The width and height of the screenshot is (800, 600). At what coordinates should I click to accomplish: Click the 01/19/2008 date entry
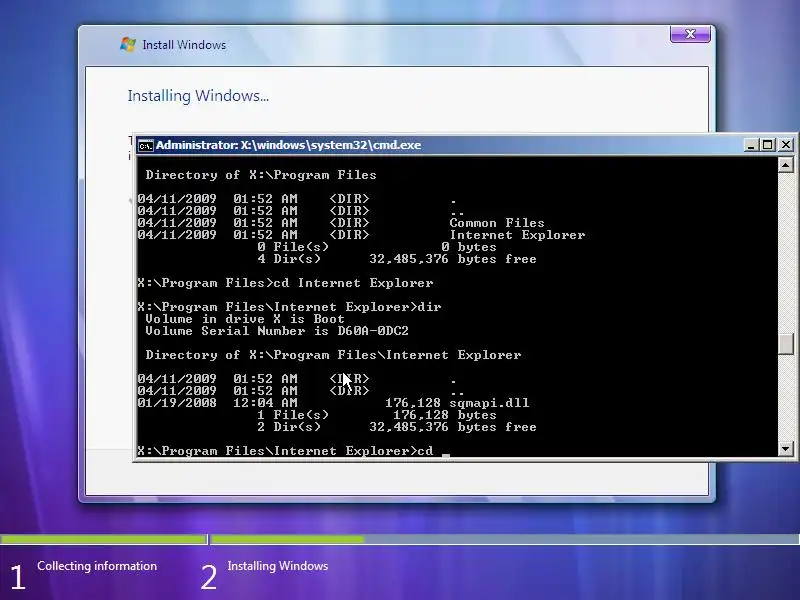[x=177, y=403]
